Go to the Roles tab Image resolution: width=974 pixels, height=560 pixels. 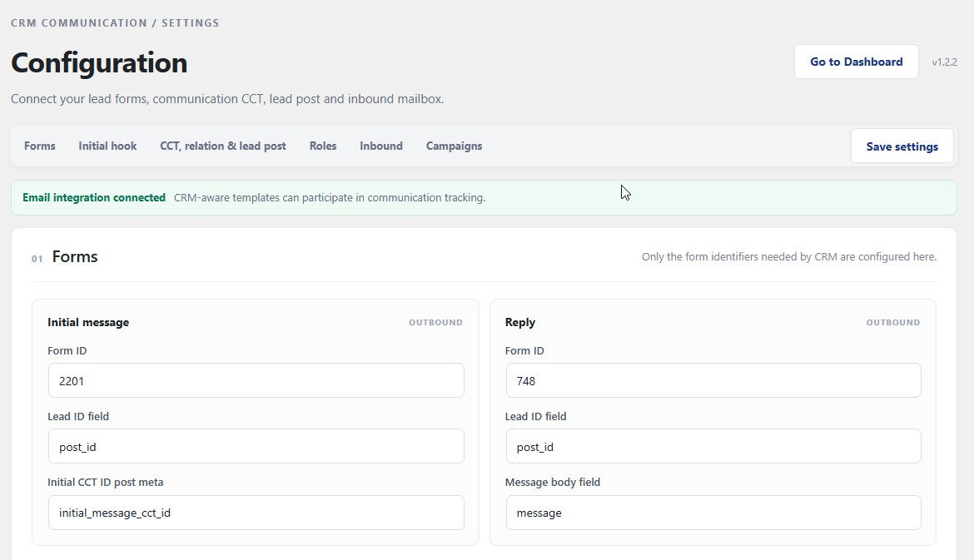click(x=323, y=146)
